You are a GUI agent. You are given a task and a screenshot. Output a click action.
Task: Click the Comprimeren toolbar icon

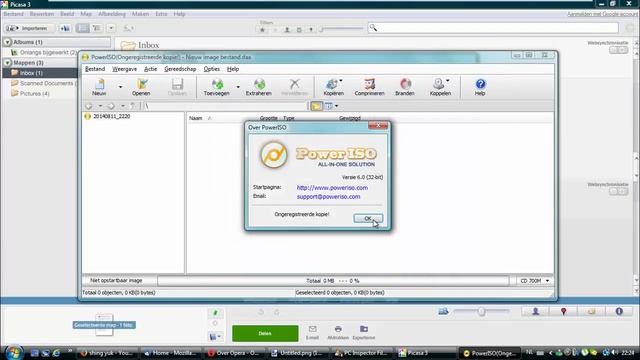pos(369,87)
